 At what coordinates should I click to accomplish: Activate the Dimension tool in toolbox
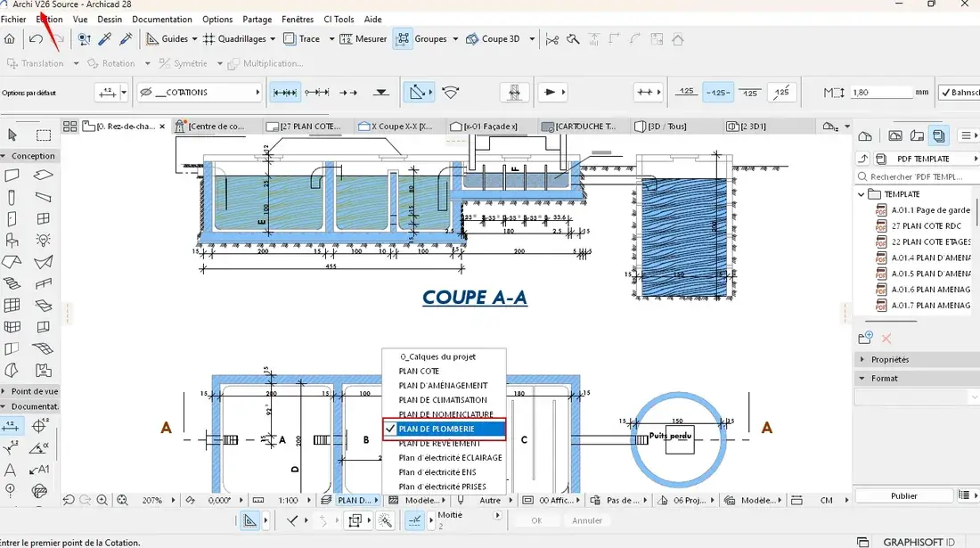pos(12,426)
